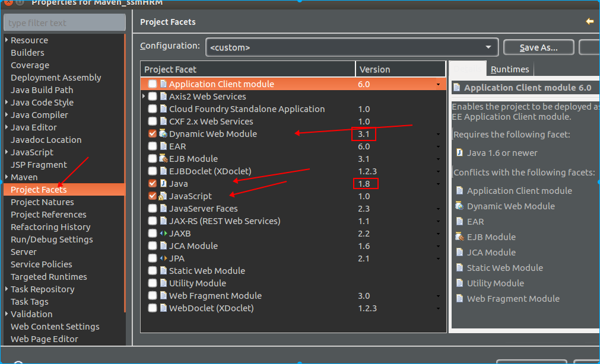
Task: Click the Cloud Foundry Standalone Application icon
Action: pos(163,109)
